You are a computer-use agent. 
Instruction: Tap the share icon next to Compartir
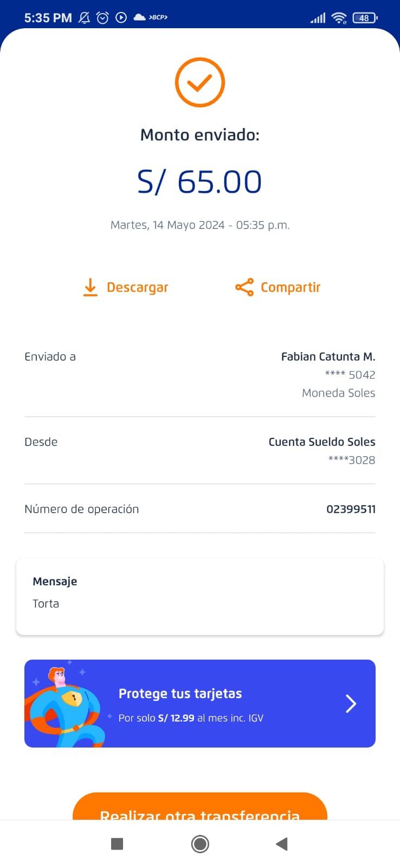pyautogui.click(x=244, y=288)
